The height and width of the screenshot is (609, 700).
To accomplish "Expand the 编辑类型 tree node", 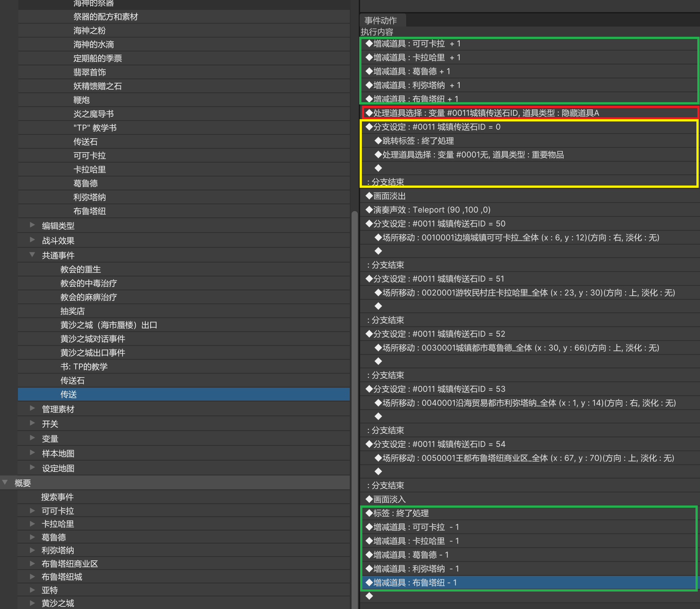I will [x=32, y=225].
